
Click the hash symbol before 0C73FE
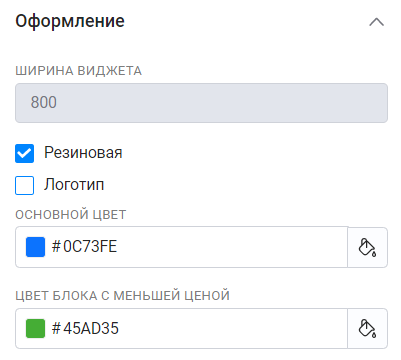56,247
